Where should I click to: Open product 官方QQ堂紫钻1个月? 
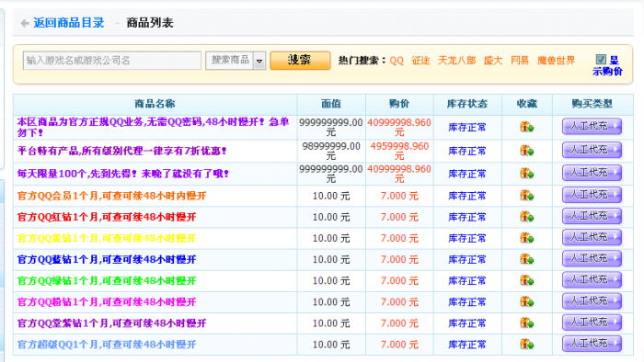click(111, 324)
